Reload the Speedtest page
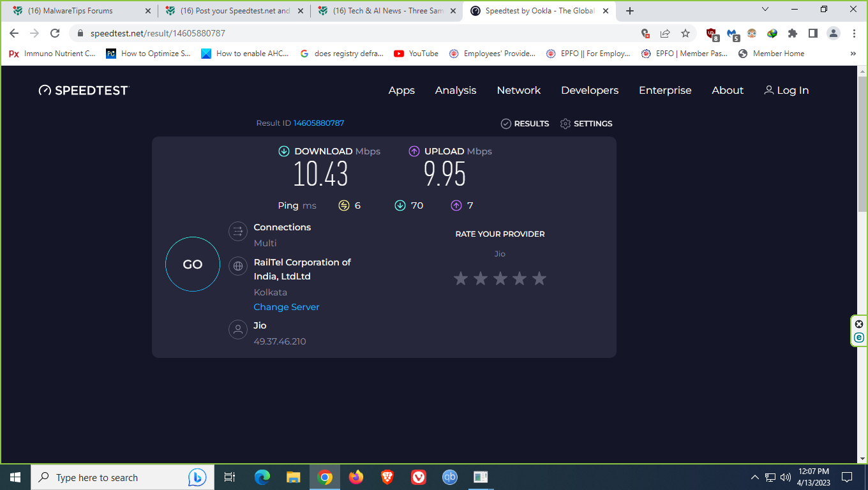The height and width of the screenshot is (490, 868). point(55,33)
